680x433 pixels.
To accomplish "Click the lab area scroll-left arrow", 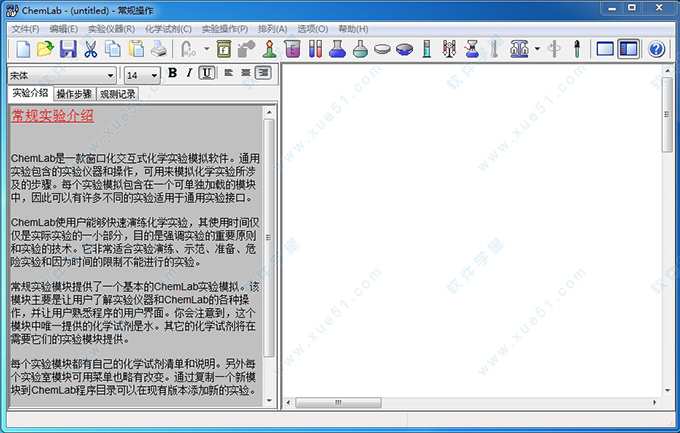I will (288, 403).
